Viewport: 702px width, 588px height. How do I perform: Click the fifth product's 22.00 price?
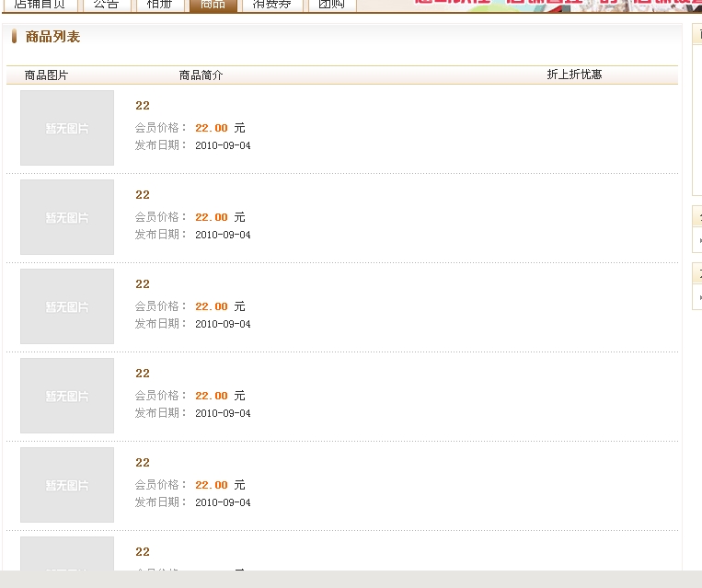coord(212,485)
